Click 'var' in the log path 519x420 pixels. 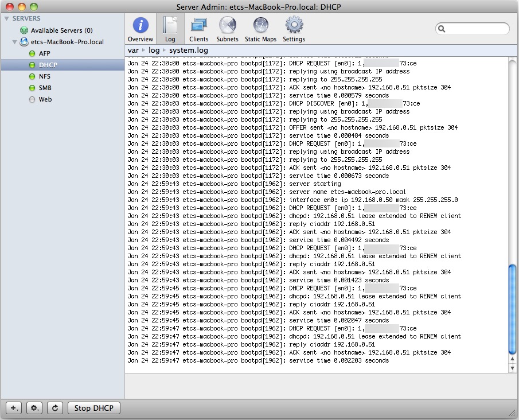point(133,50)
